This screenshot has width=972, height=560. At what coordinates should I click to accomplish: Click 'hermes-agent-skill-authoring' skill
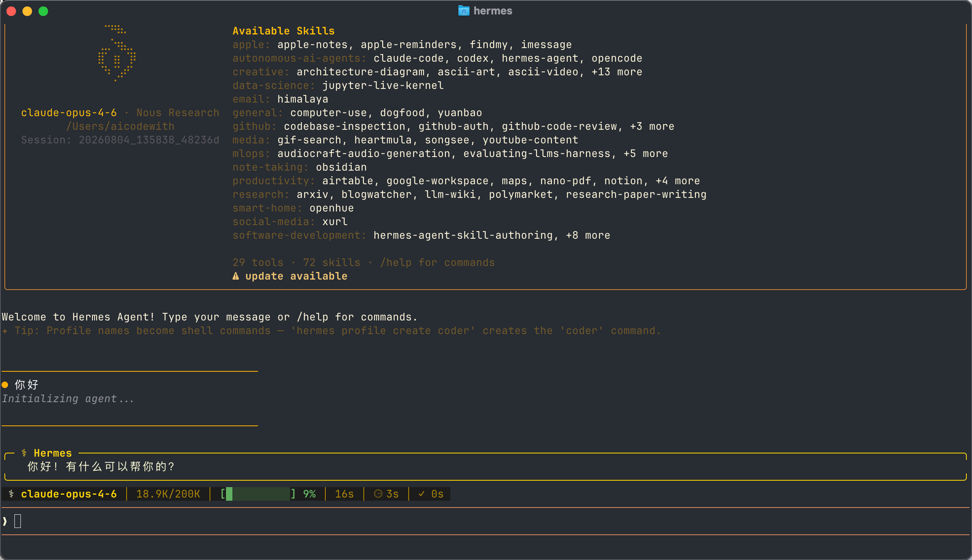(x=463, y=235)
